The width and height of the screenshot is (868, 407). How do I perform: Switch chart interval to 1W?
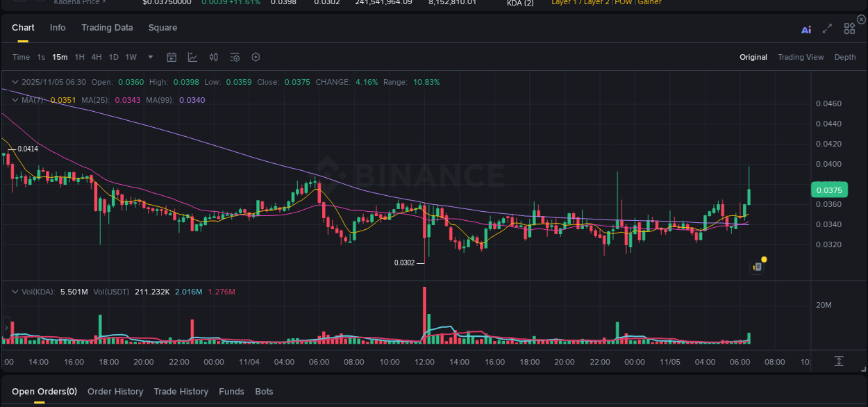(131, 57)
